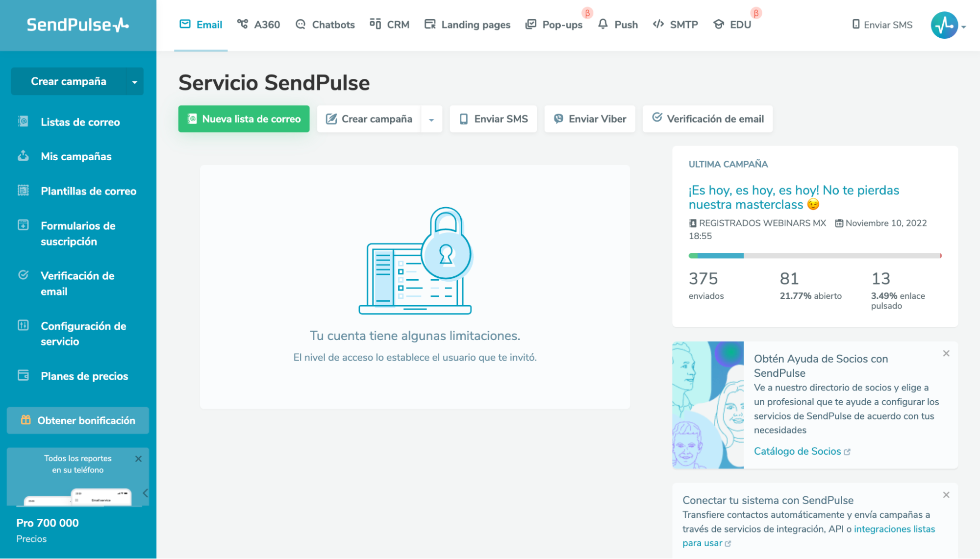This screenshot has height=559, width=980.
Task: Close the Ayuda de Socios card
Action: point(946,353)
